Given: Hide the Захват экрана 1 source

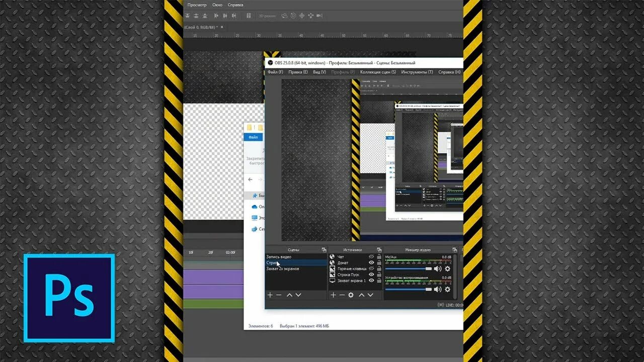Looking at the screenshot, I should (x=371, y=281).
